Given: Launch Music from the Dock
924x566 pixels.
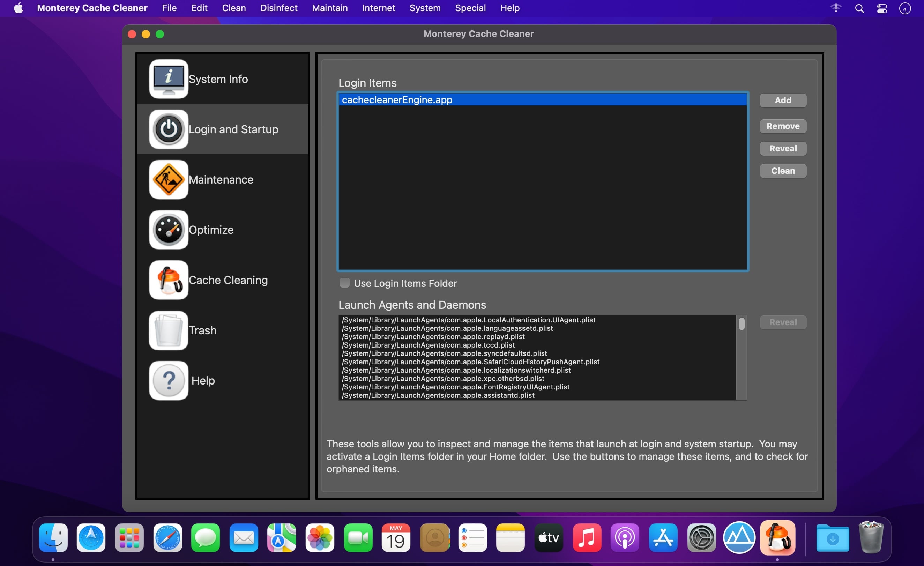Looking at the screenshot, I should coord(587,537).
